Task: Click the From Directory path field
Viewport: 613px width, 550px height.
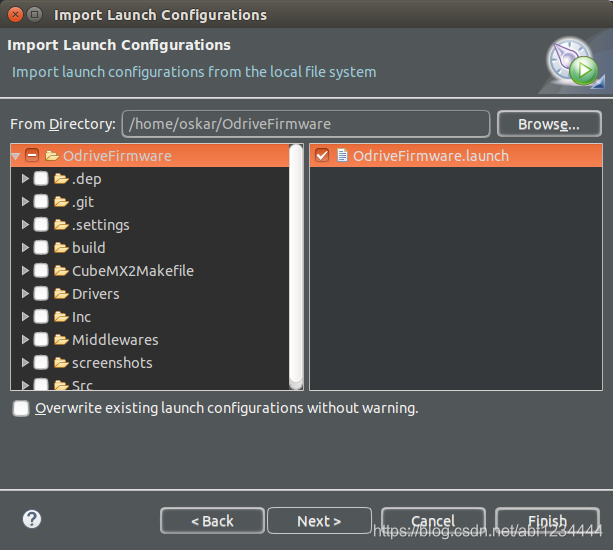Action: [x=306, y=124]
